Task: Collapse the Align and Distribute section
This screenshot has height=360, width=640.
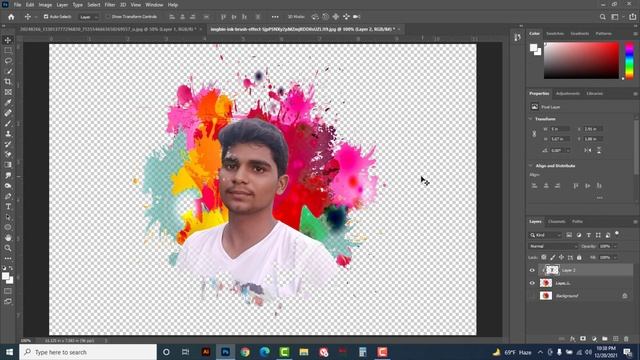Action: pyautogui.click(x=530, y=166)
